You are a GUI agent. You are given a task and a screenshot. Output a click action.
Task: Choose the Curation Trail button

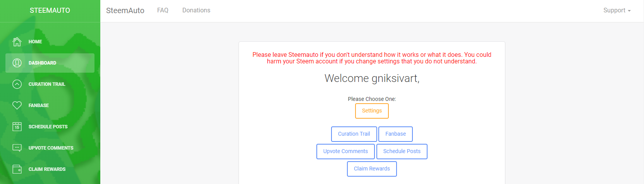354,134
